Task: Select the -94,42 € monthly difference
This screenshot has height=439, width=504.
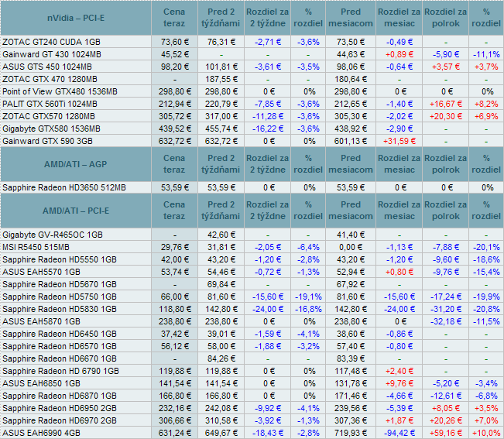Action: click(x=399, y=434)
